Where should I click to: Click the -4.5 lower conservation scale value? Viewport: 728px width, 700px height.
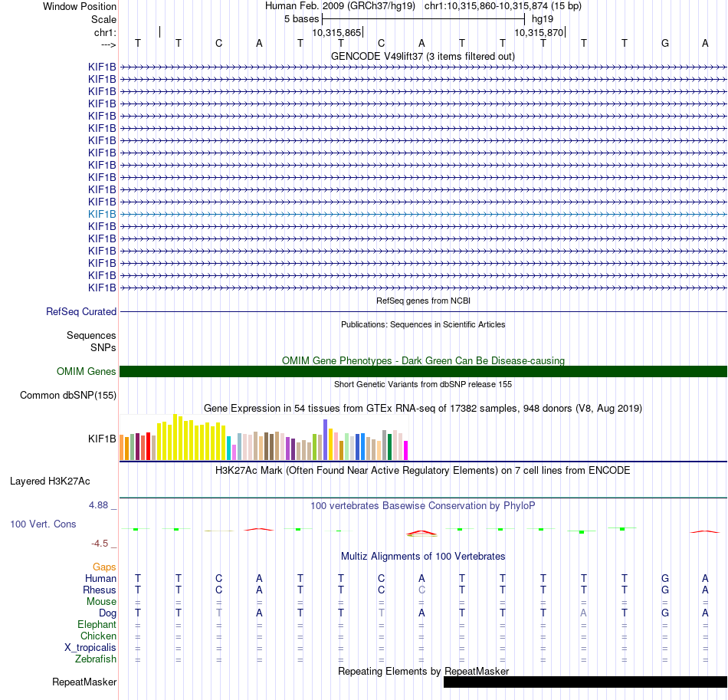click(x=100, y=544)
